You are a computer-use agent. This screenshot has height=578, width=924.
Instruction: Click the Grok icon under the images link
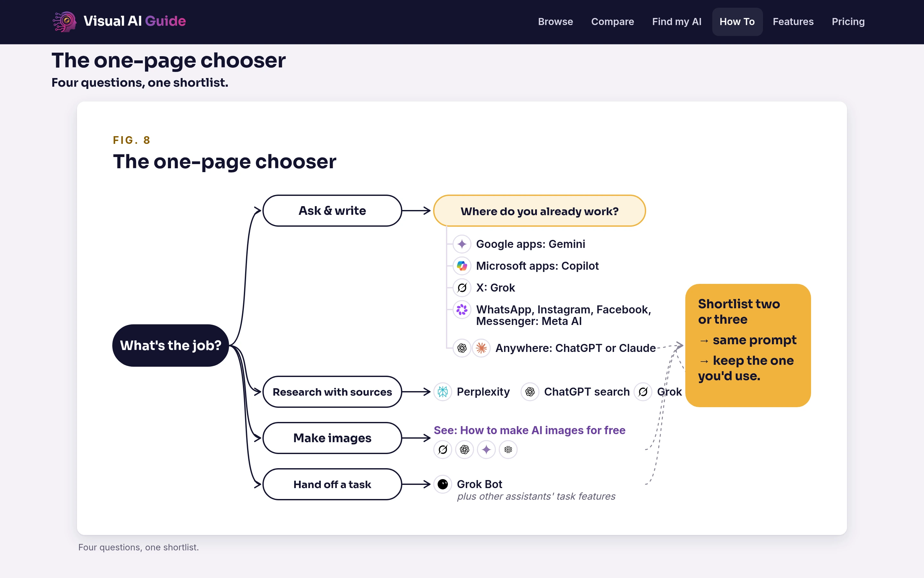click(x=442, y=450)
